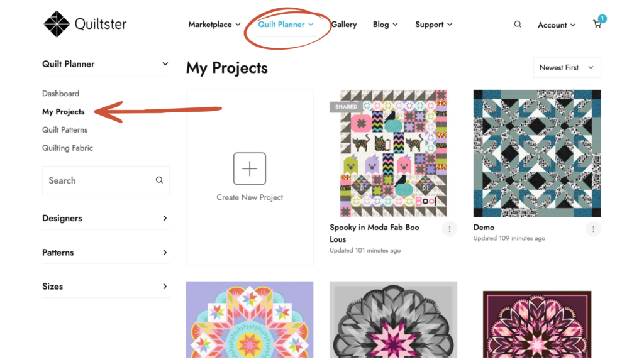Collapse the Quilt Planner sidebar section
Screen dimensions: 644x362
(x=165, y=64)
